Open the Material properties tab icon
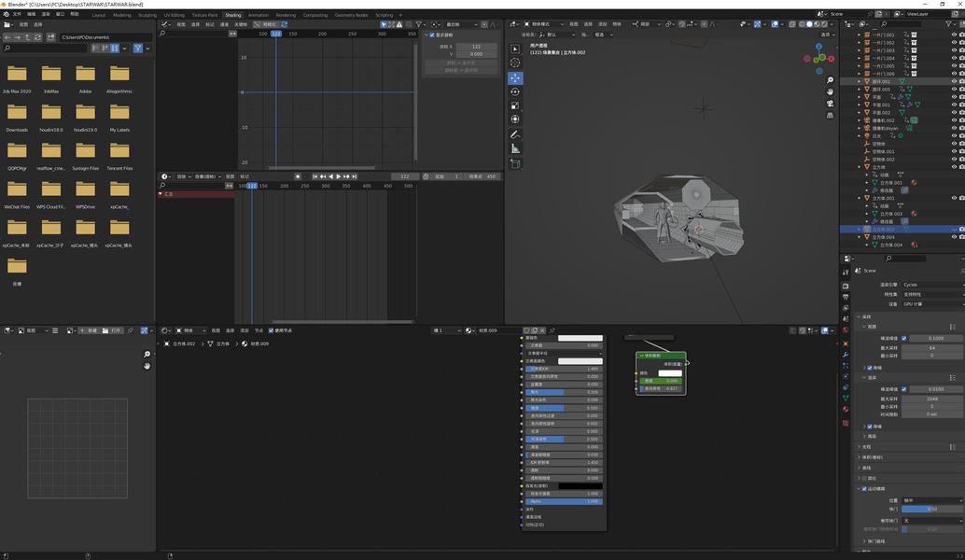 [846, 409]
